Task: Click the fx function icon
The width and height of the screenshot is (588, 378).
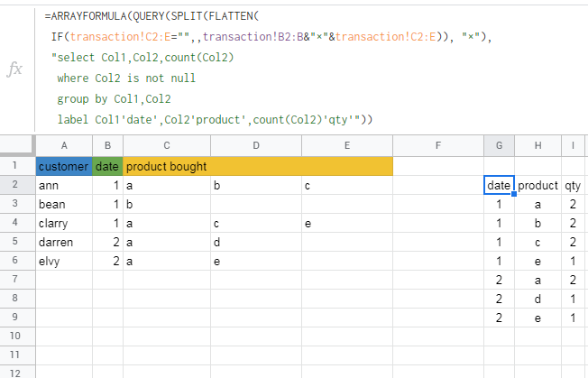Action: pos(15,69)
